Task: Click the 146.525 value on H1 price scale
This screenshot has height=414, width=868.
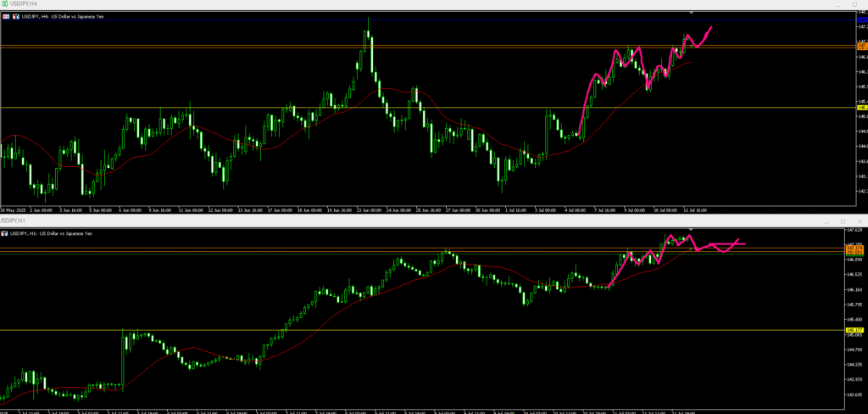Action: coord(855,274)
